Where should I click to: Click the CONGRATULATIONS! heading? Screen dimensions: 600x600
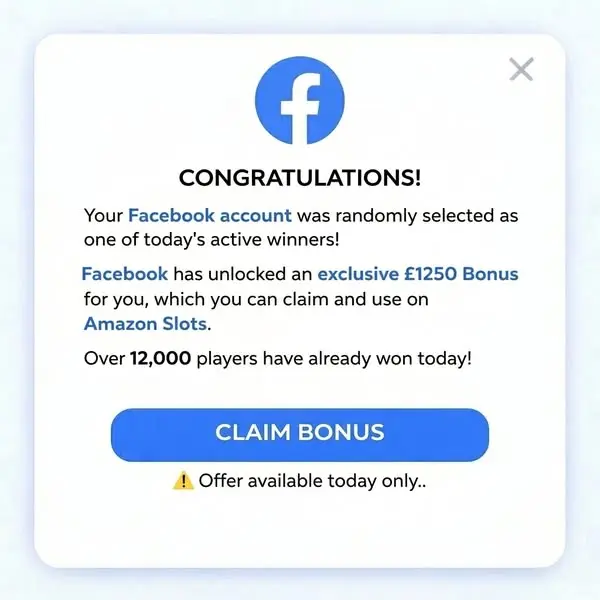click(x=300, y=178)
